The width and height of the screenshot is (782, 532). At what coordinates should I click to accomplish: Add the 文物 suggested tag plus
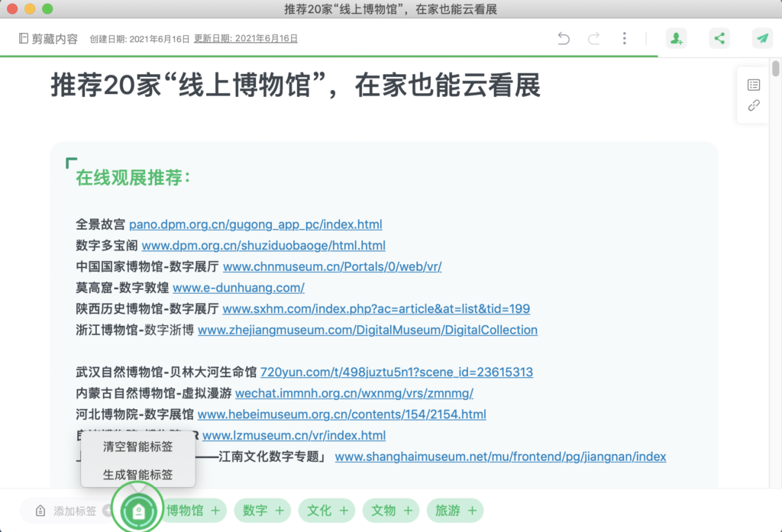[x=408, y=511]
